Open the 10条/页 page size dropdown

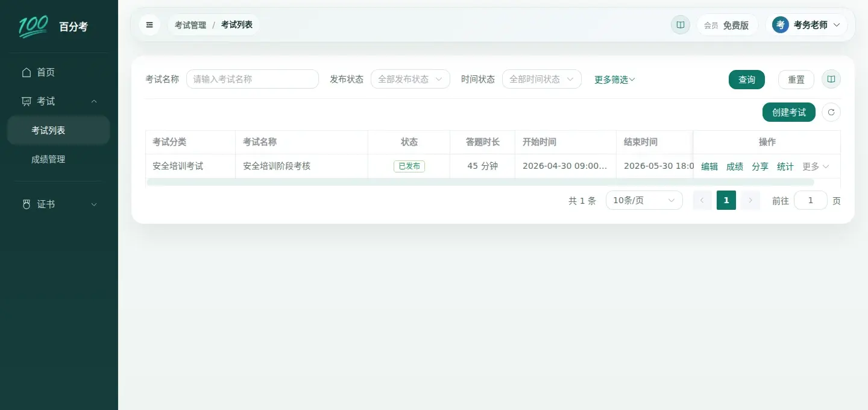pos(644,200)
